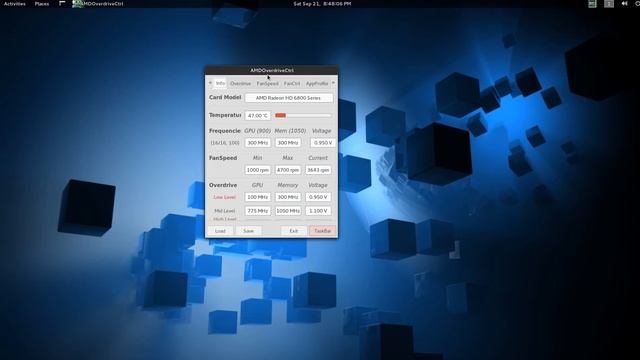Click the Load button
The image size is (640, 360).
220,231
